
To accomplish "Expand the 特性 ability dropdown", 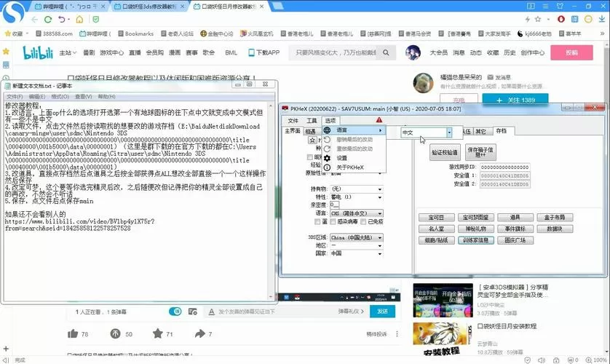I will coord(380,197).
